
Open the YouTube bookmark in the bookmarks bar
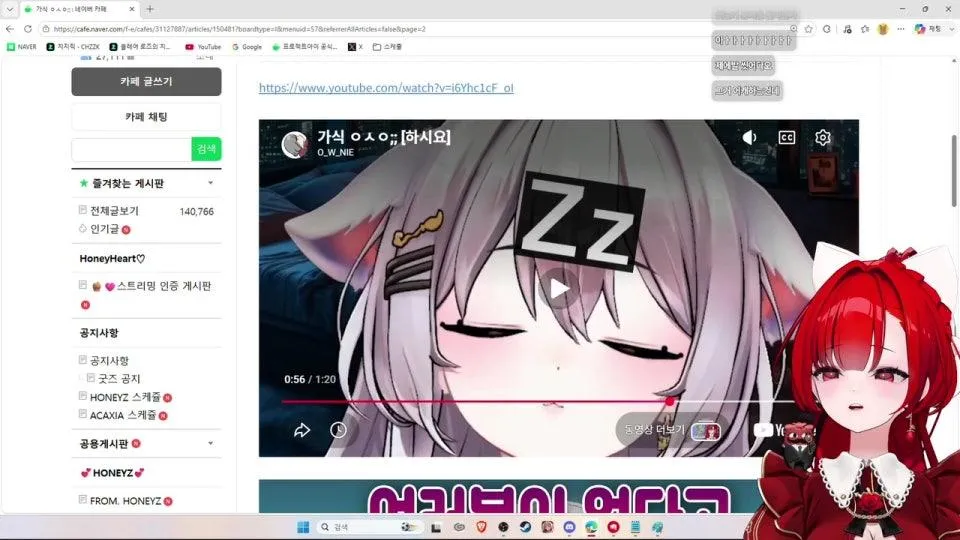(203, 47)
